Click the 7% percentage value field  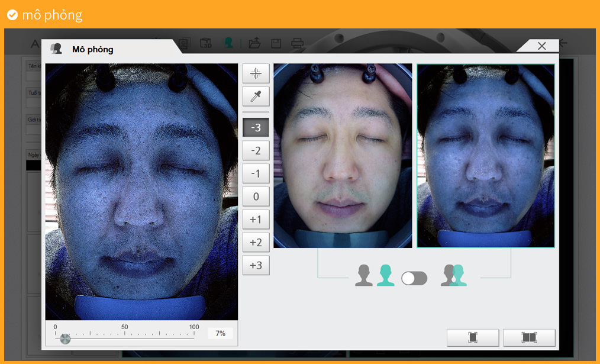[220, 334]
